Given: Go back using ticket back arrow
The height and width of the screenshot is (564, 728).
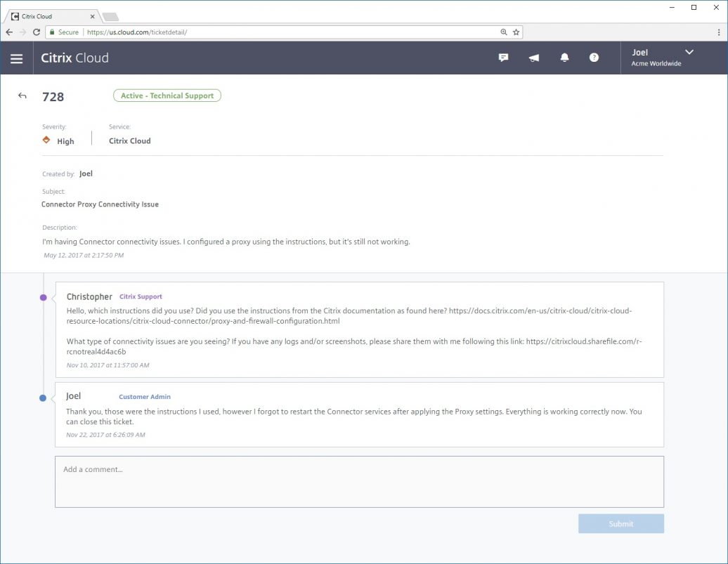Looking at the screenshot, I should [x=22, y=96].
